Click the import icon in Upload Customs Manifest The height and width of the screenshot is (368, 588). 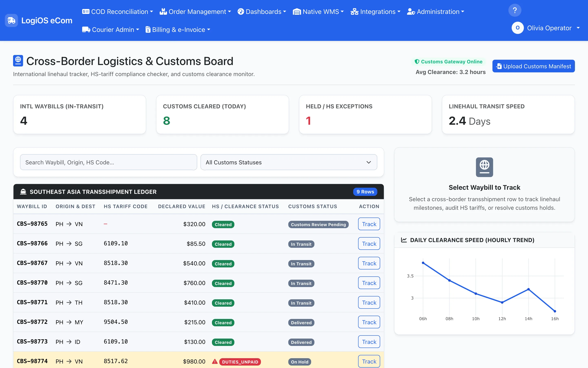point(499,66)
